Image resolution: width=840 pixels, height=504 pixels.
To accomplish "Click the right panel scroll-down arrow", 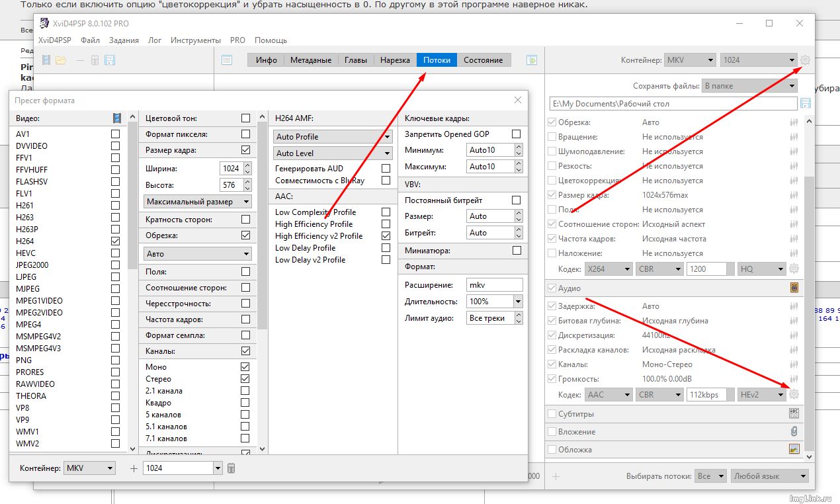I will coord(810,456).
